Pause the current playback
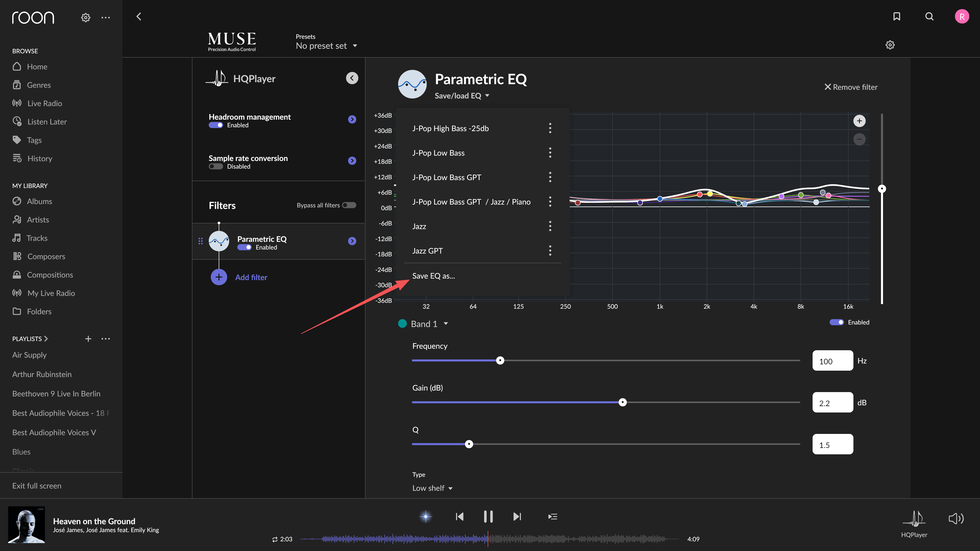Image resolution: width=980 pixels, height=551 pixels. [488, 516]
